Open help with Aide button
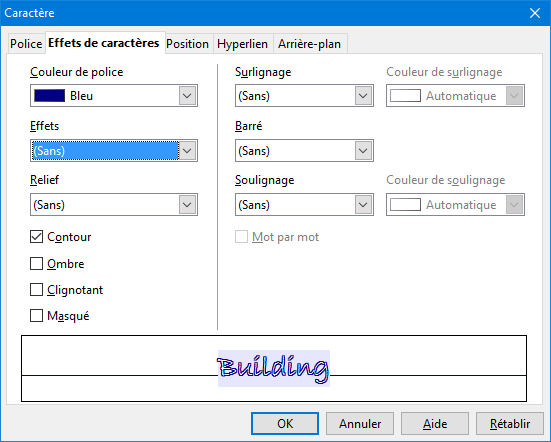 [x=435, y=423]
